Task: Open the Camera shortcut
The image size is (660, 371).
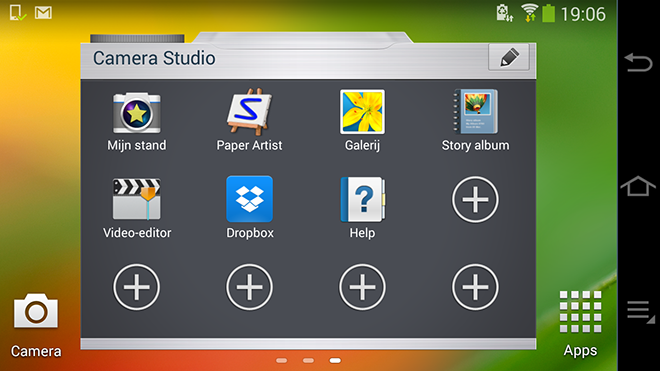Action: click(36, 326)
